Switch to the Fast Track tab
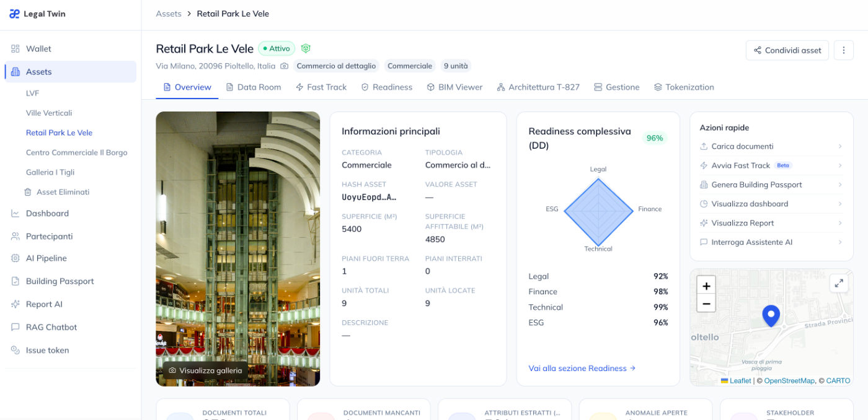The width and height of the screenshot is (868, 420). pos(321,87)
